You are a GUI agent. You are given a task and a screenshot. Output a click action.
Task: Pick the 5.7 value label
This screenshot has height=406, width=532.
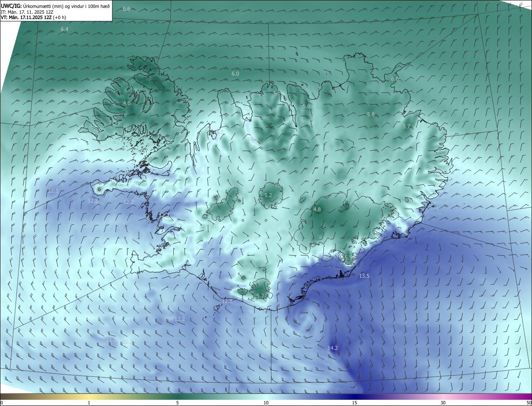point(406,127)
